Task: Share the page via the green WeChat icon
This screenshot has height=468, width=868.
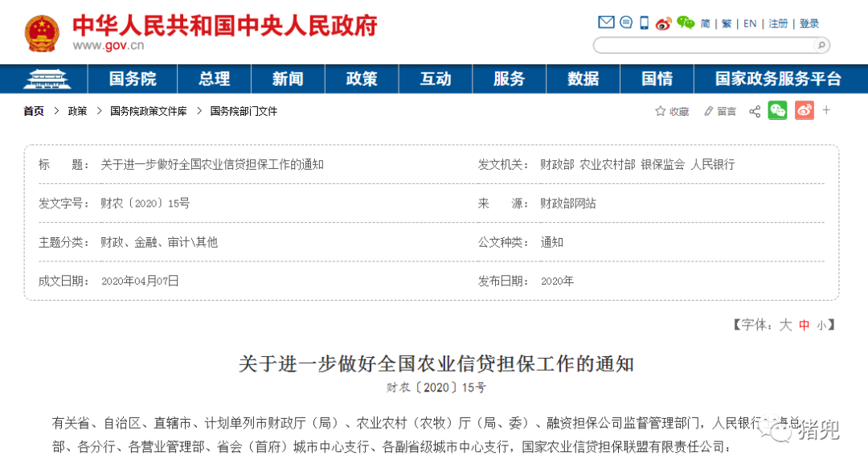Action: 777,110
